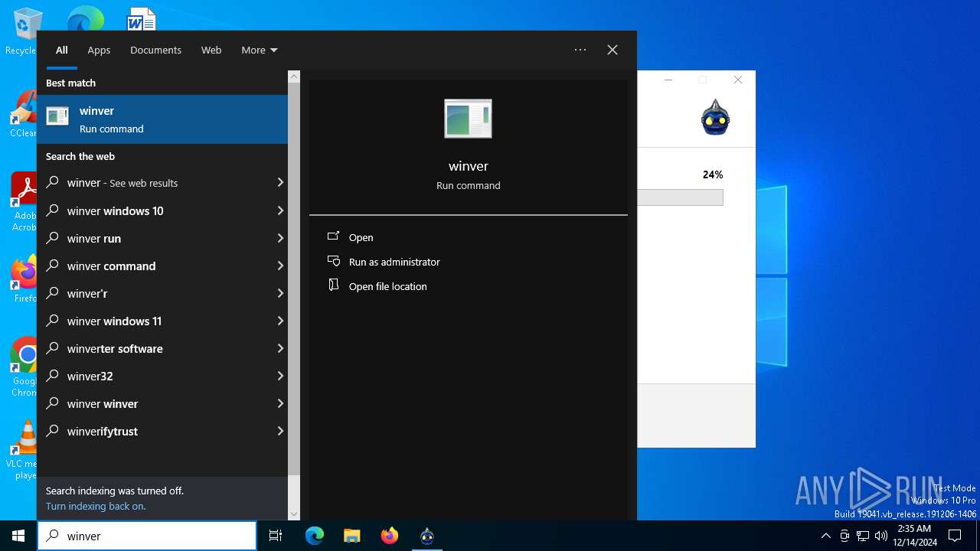The height and width of the screenshot is (551, 980).
Task: Select the 'winver windows 10' suggestion text
Action: [x=115, y=210]
